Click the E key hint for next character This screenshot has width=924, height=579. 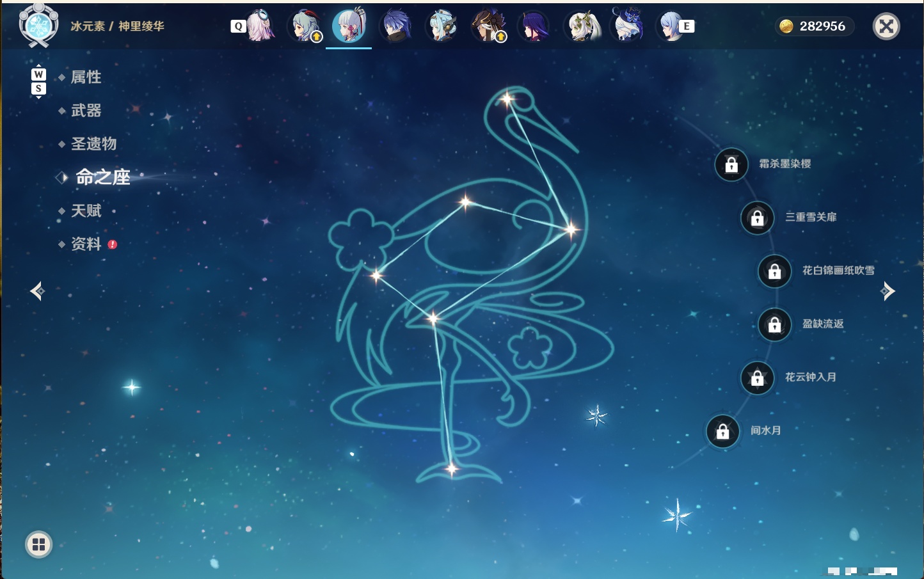coord(687,26)
